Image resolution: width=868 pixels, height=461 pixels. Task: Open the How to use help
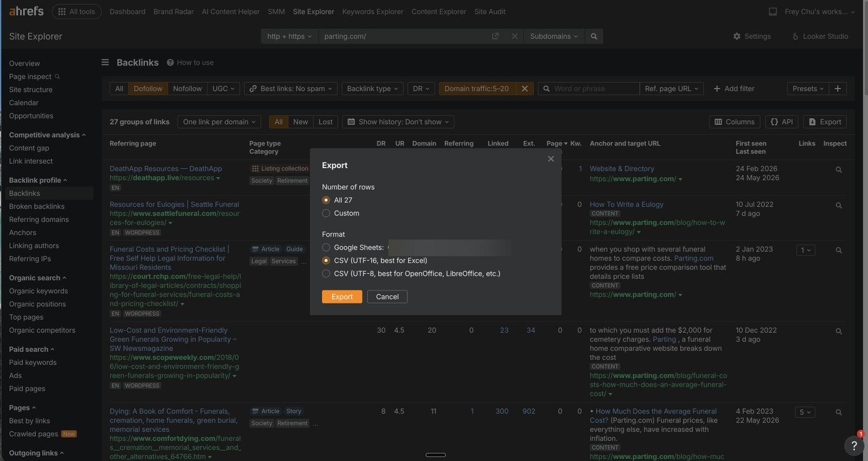(x=190, y=62)
